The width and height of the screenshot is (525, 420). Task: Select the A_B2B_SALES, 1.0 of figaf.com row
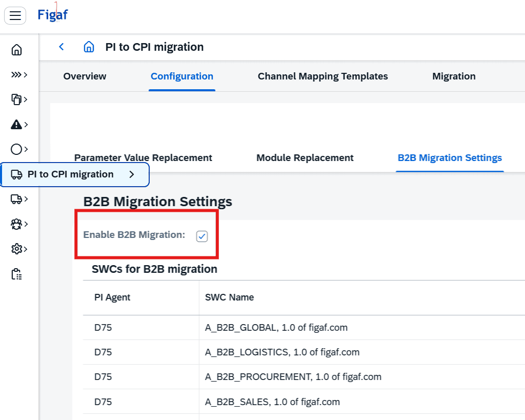pyautogui.click(x=304, y=402)
